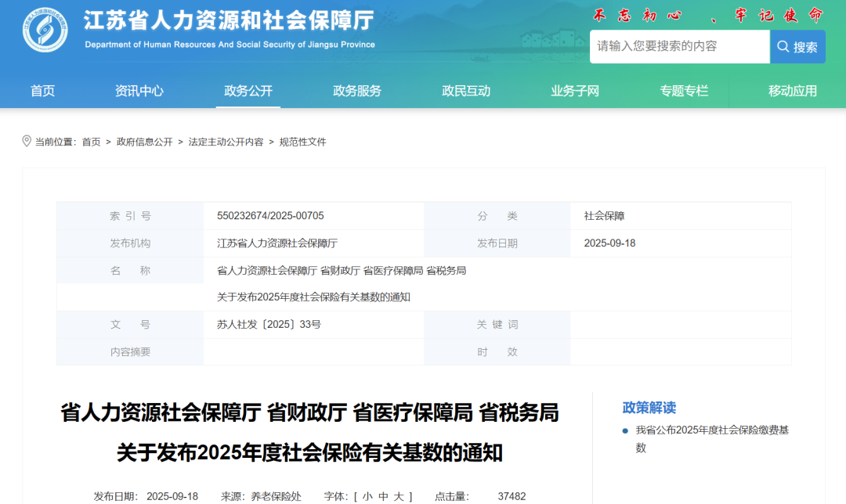Open the 首页 navigation tab
This screenshot has height=504, width=846.
(43, 91)
